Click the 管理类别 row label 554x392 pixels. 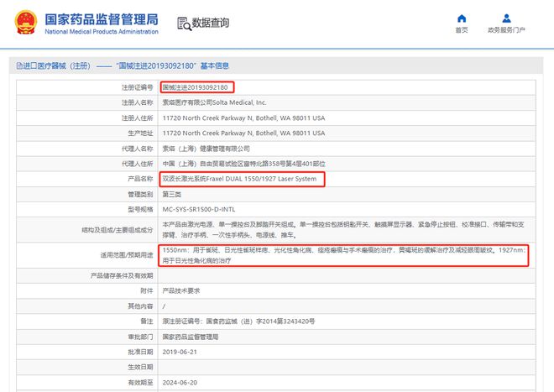pos(140,194)
